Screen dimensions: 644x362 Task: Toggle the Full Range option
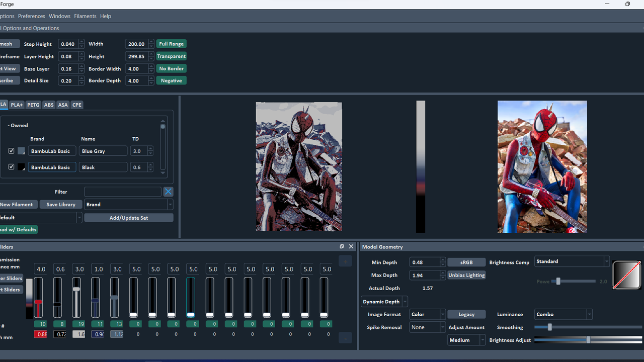[x=171, y=44]
